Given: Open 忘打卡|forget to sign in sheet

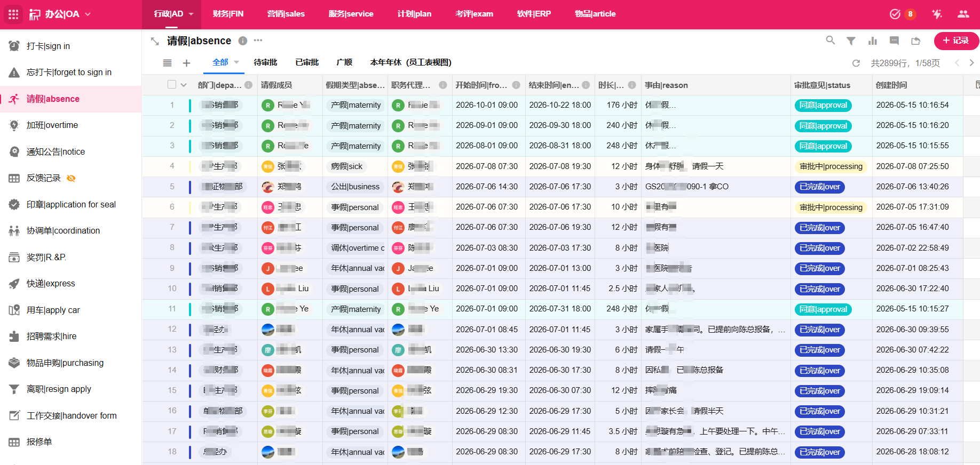Looking at the screenshot, I should pyautogui.click(x=70, y=73).
